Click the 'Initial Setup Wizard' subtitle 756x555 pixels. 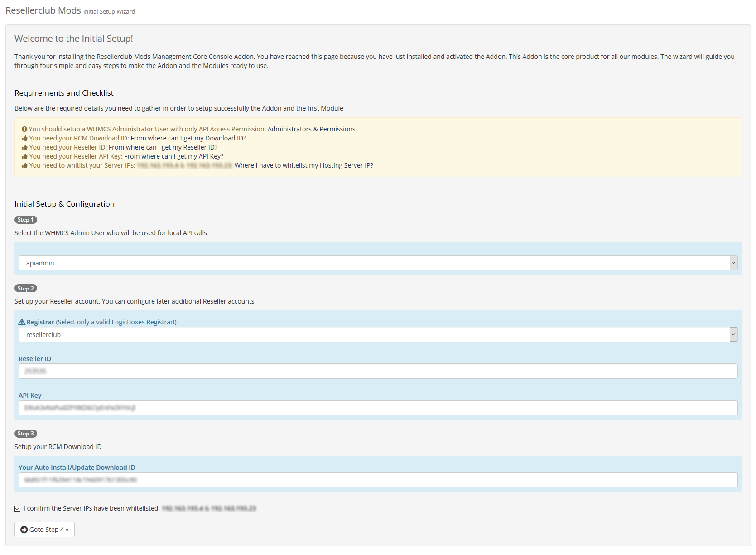click(x=109, y=12)
